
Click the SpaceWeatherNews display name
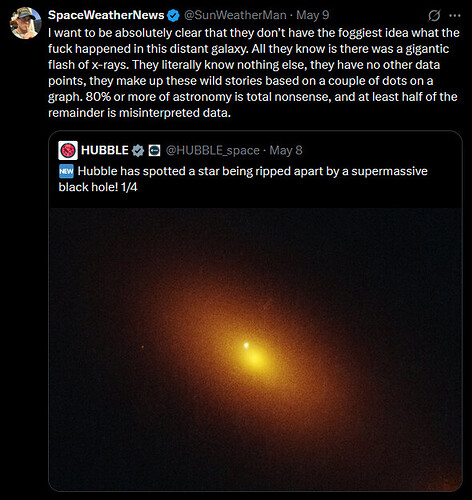pos(106,15)
